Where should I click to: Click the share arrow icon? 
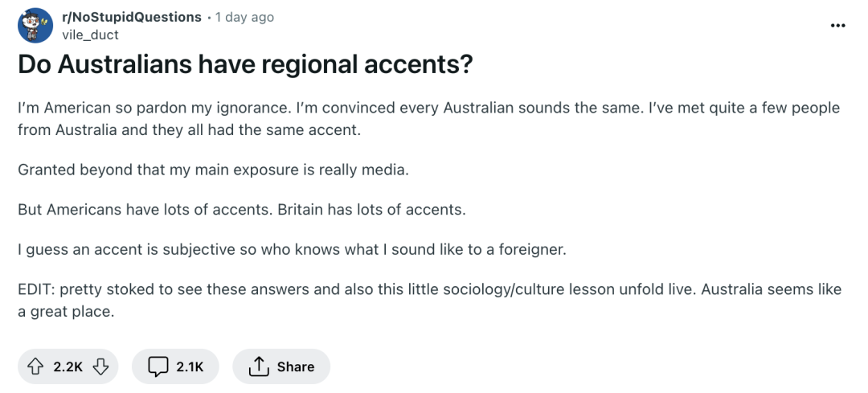tap(257, 366)
